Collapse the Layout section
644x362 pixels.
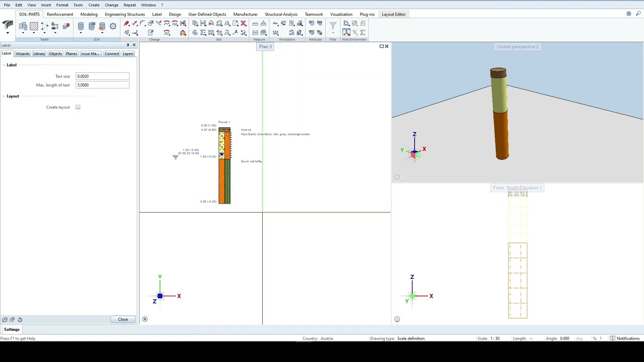pos(4,96)
